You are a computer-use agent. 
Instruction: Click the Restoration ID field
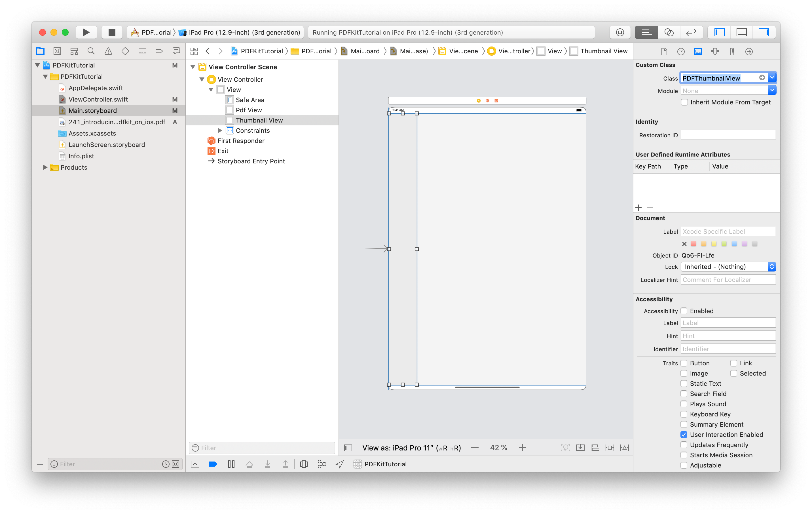tap(728, 135)
